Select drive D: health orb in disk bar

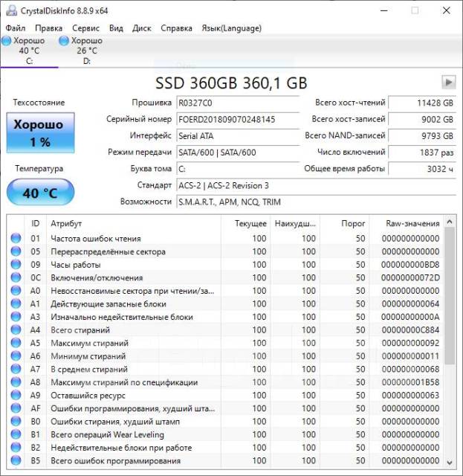pos(64,41)
